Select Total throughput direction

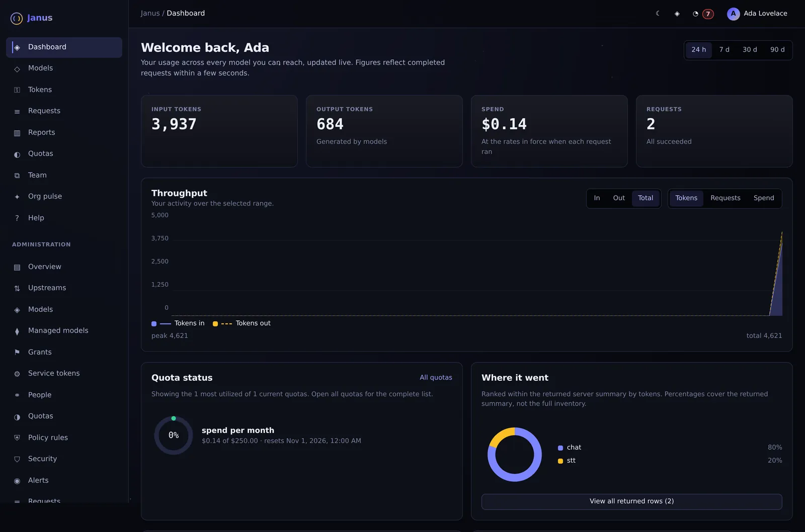point(646,198)
